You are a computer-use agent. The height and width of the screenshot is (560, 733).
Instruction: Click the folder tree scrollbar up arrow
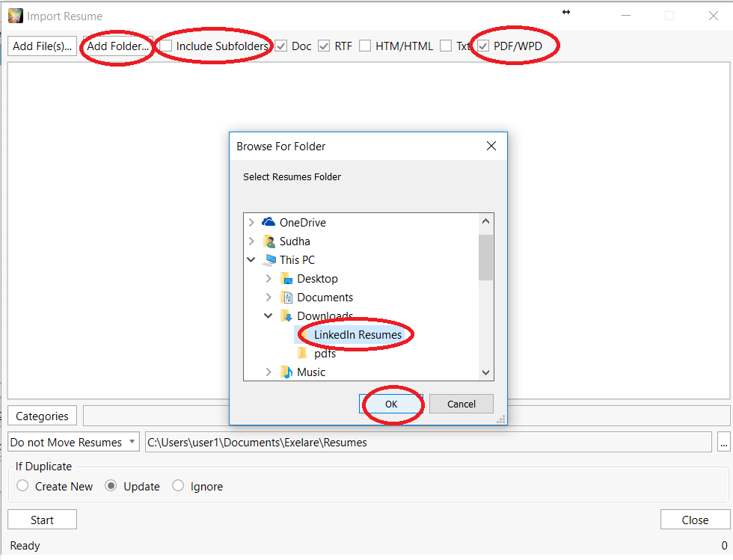click(x=485, y=221)
